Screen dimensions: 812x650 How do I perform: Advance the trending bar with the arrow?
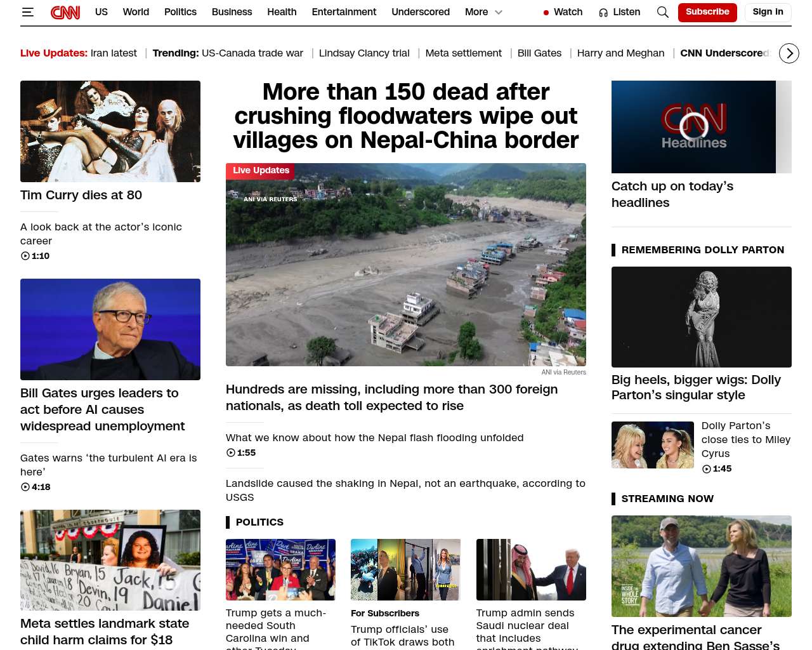point(789,53)
